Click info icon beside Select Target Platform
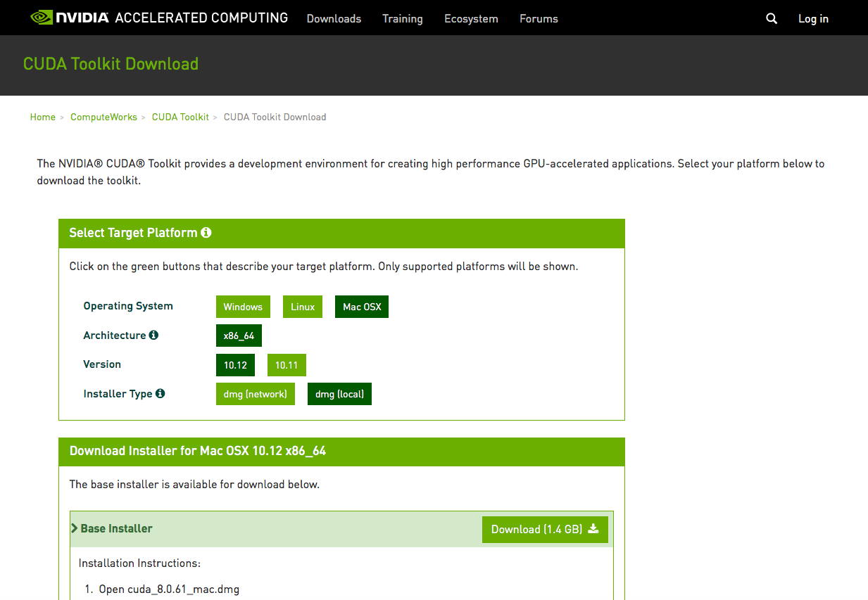This screenshot has height=600, width=868. [x=206, y=233]
